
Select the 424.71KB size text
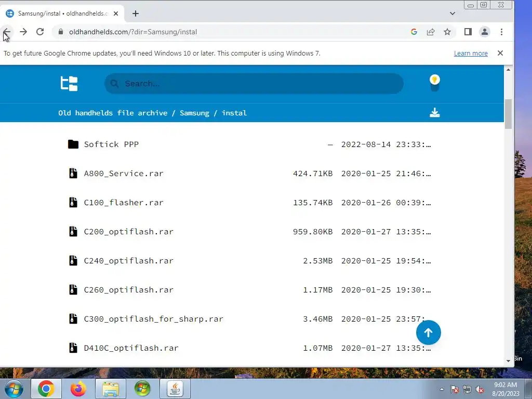pos(312,174)
